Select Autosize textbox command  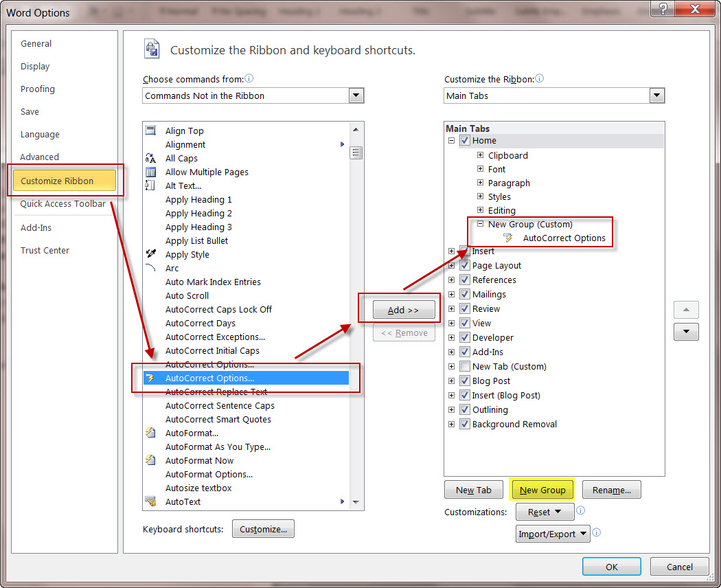[198, 488]
